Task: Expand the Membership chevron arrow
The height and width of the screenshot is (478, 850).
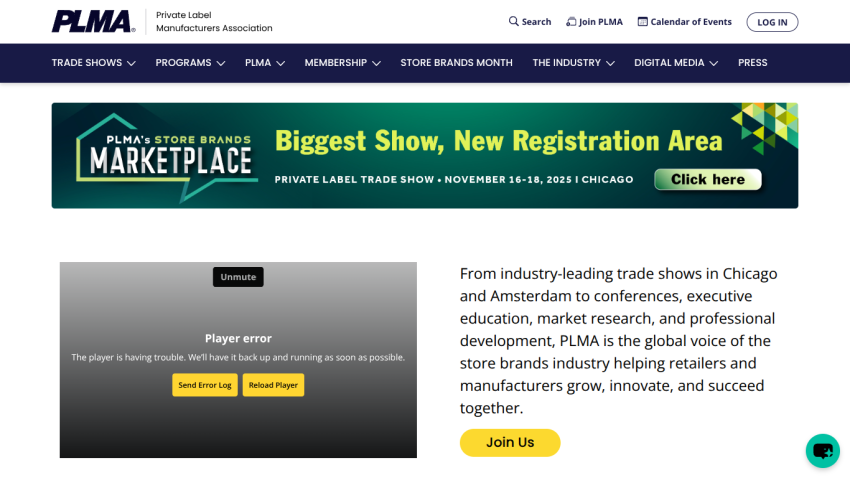Action: 376,63
